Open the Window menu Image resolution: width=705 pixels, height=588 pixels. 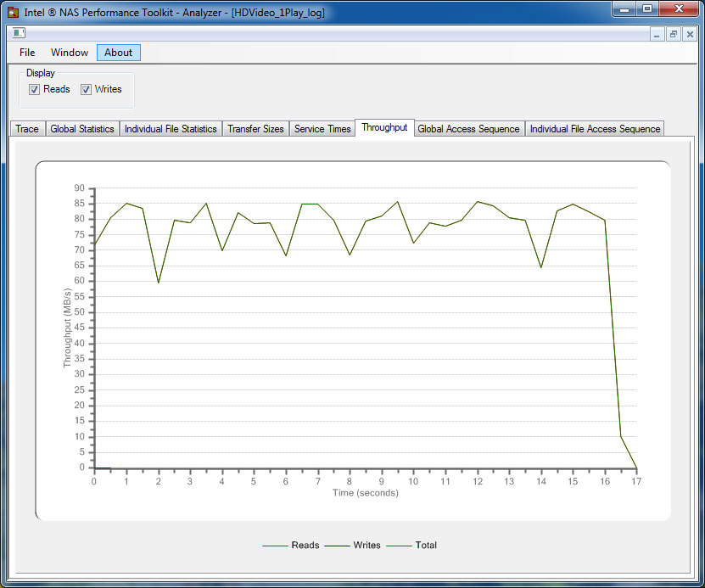tap(70, 53)
